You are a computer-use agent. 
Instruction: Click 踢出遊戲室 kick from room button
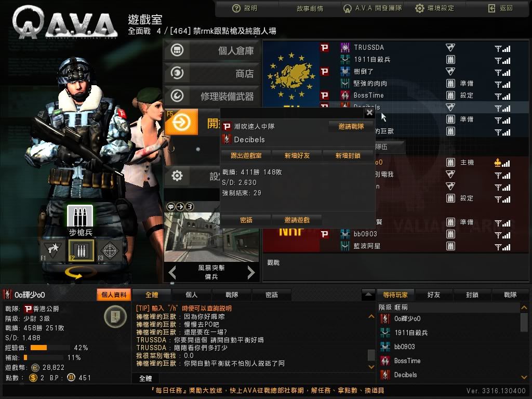(246, 156)
